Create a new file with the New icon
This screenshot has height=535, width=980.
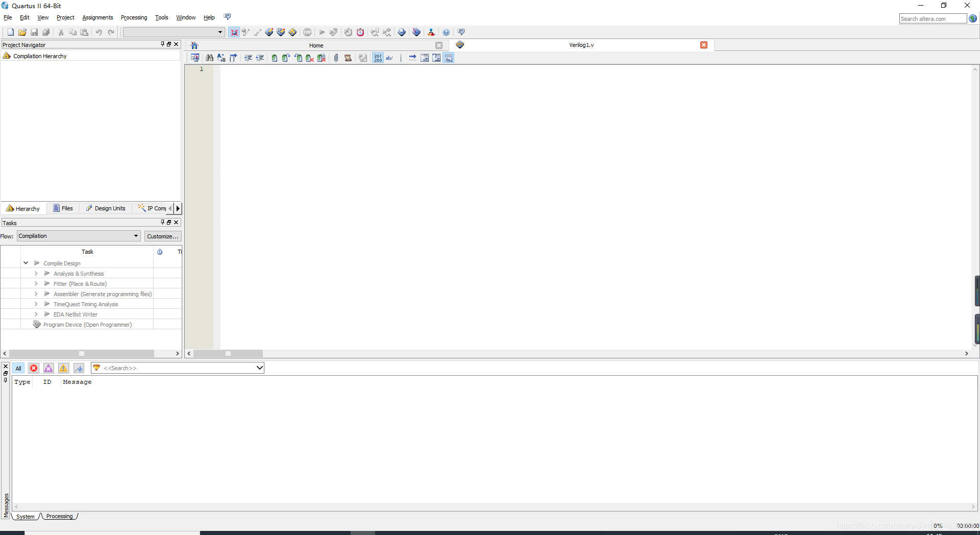[10, 32]
